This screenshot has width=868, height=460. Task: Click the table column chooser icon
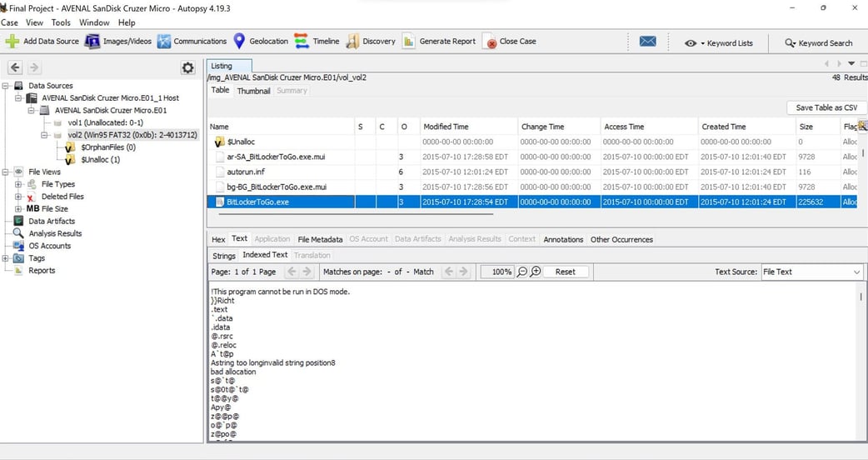(x=862, y=127)
